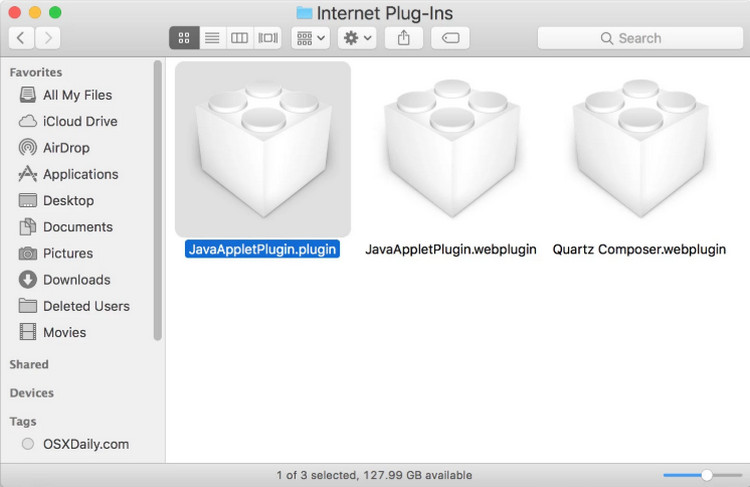
Task: Minimize window with yellow button
Action: point(35,12)
